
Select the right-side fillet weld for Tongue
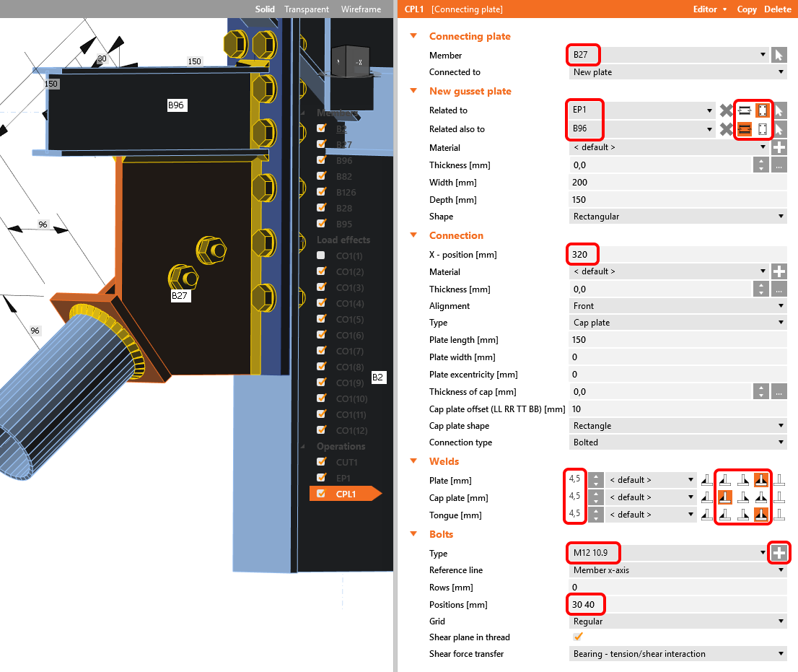pyautogui.click(x=743, y=515)
